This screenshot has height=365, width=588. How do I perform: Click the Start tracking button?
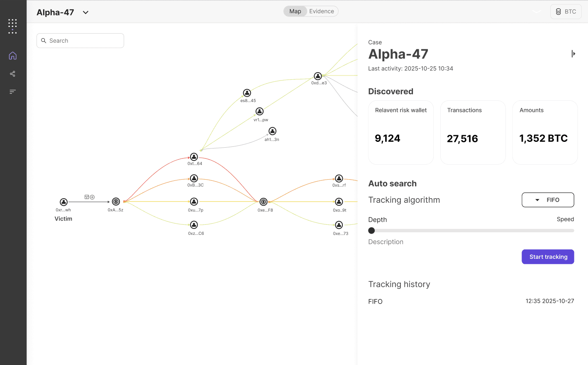548,257
